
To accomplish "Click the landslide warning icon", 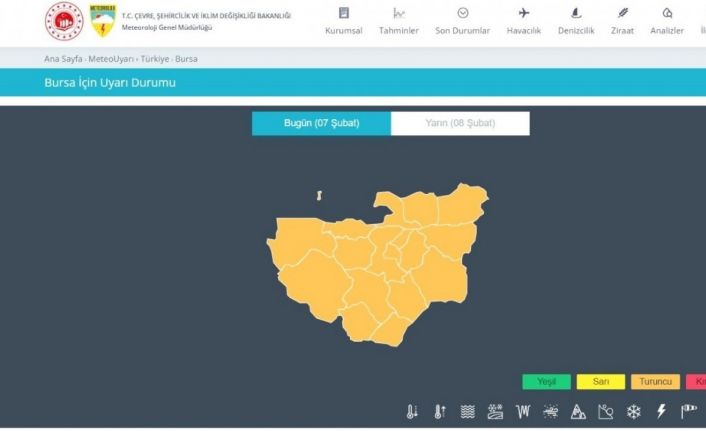I will pyautogui.click(x=606, y=411).
